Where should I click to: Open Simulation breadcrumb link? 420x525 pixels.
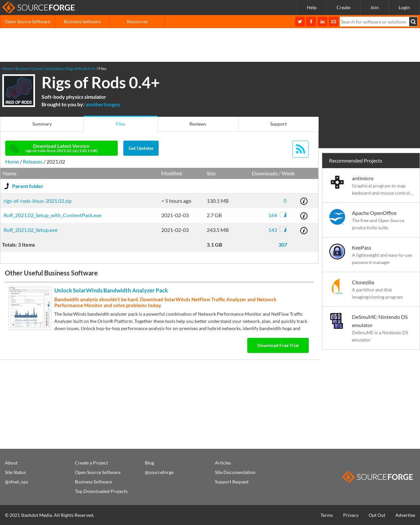[x=55, y=69]
